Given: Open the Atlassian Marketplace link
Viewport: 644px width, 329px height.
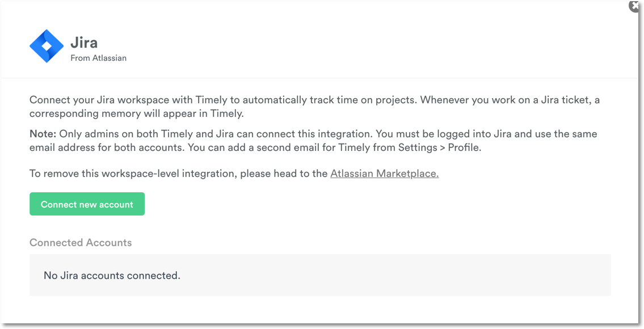Looking at the screenshot, I should coord(385,174).
